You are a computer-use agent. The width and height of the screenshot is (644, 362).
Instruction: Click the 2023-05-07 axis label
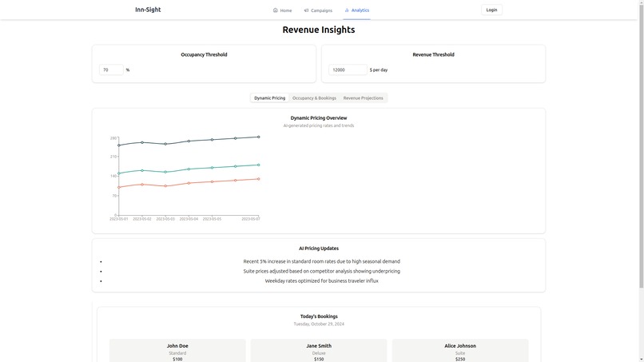pos(251,219)
